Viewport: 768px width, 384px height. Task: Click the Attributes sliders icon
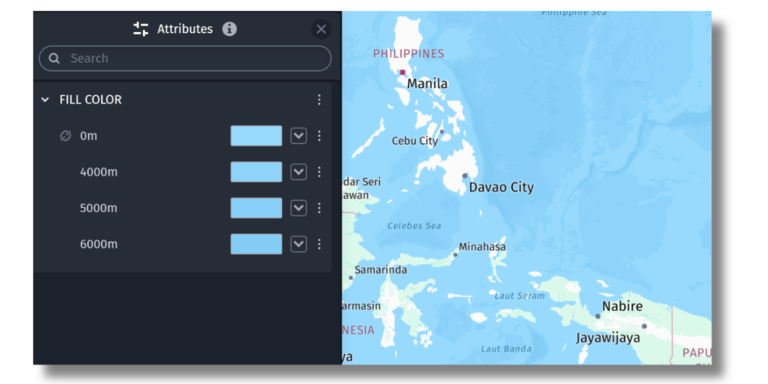click(141, 29)
